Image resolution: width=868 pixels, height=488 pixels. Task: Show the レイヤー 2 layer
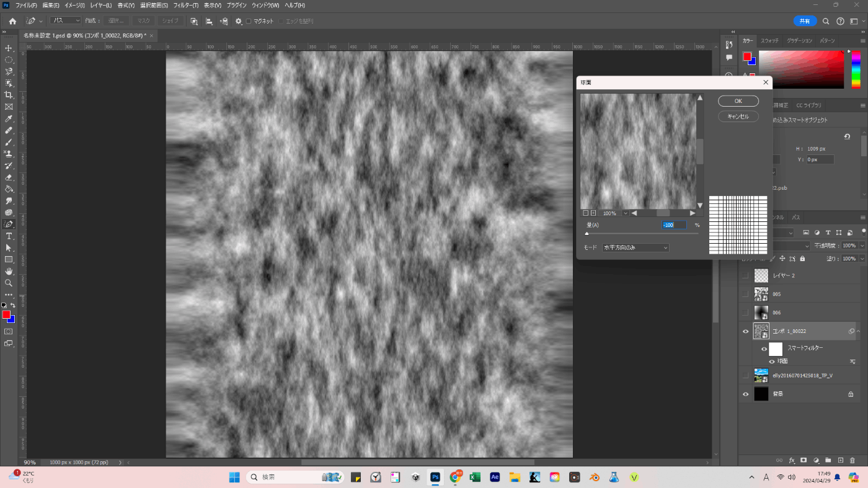746,275
